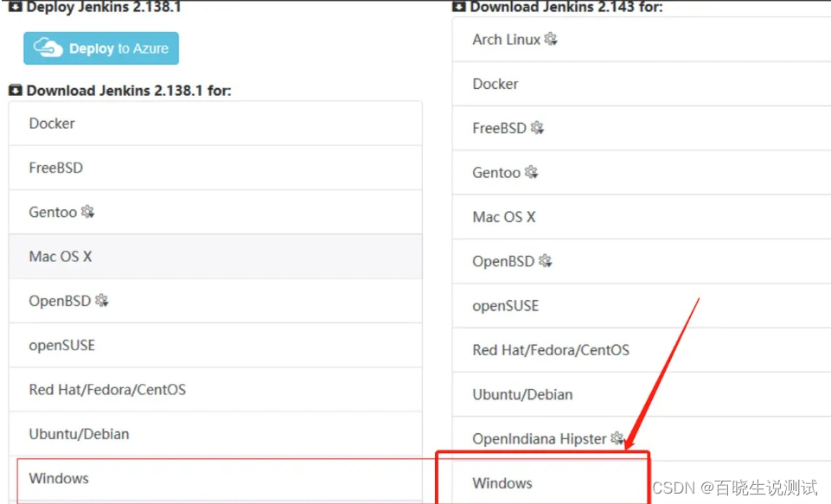Select FreeBSD under Jenkins 2.138.1 list
The image size is (831, 504).
pos(215,168)
